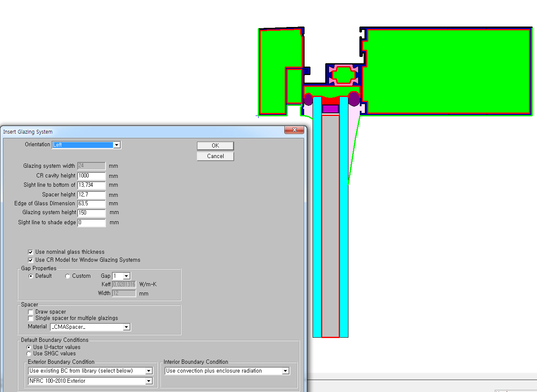Enable the Draw spacer checkbox
The image size is (537, 392).
(x=30, y=312)
